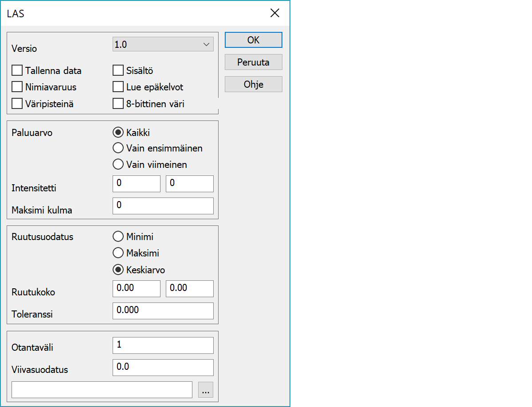The width and height of the screenshot is (532, 407).
Task: Enable the 8-bittinen väri option
Action: [x=118, y=104]
